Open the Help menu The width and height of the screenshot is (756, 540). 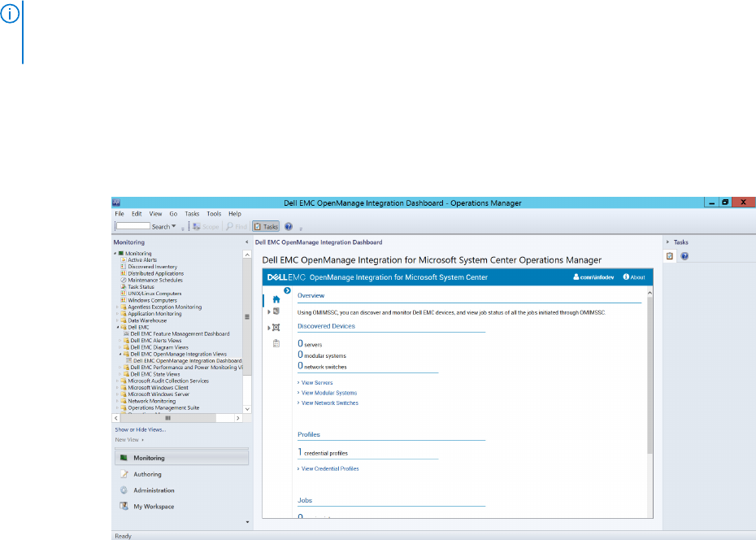coord(235,214)
